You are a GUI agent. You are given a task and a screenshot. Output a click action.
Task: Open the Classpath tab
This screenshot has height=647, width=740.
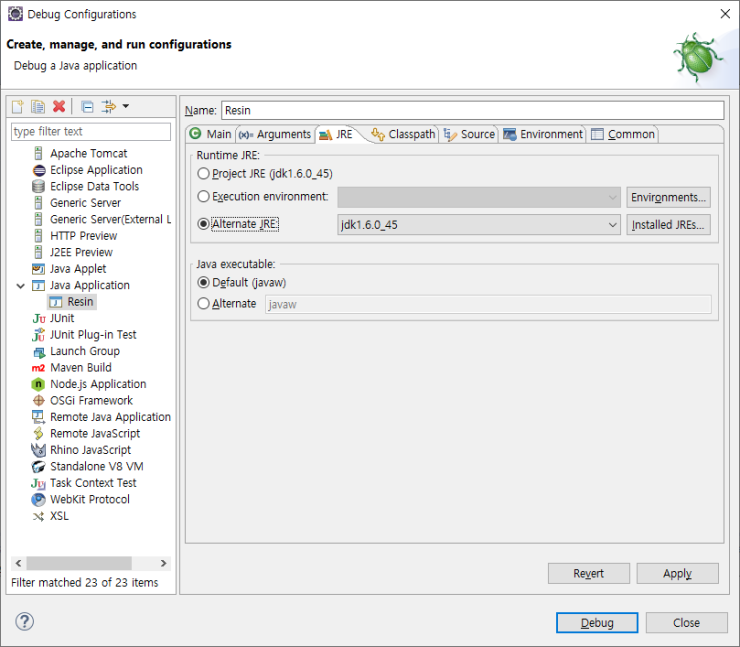[x=403, y=134]
